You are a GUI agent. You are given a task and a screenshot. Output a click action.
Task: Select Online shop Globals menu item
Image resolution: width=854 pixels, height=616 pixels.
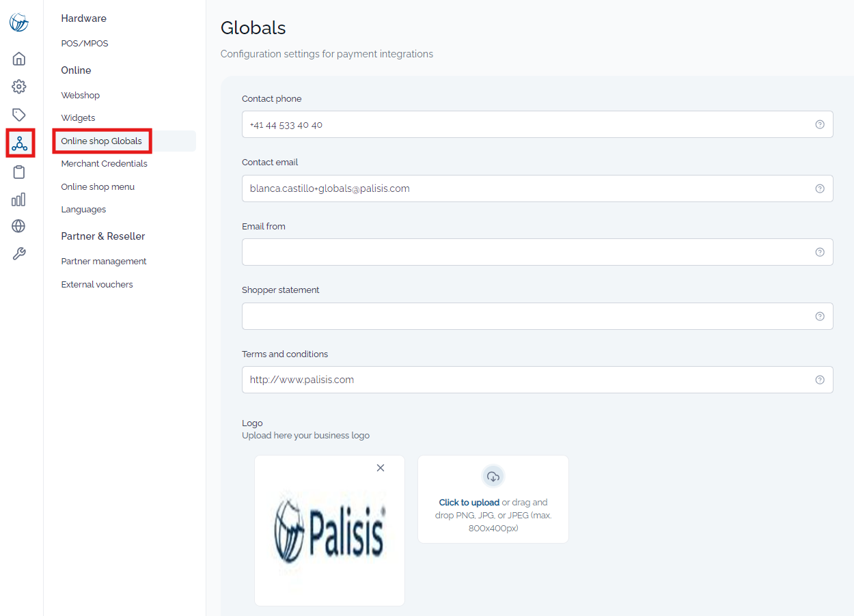(x=102, y=141)
